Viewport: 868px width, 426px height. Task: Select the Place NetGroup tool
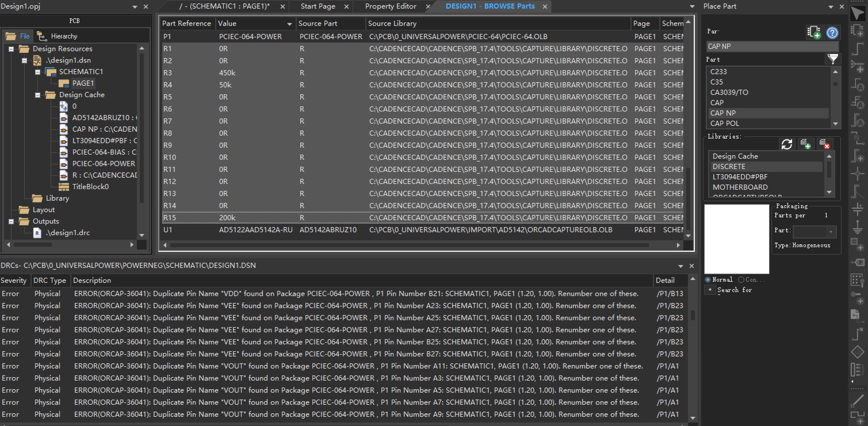[858, 66]
